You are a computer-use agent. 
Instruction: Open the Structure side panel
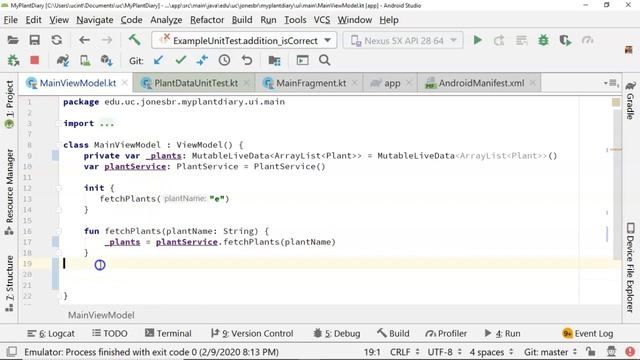pos(9,283)
